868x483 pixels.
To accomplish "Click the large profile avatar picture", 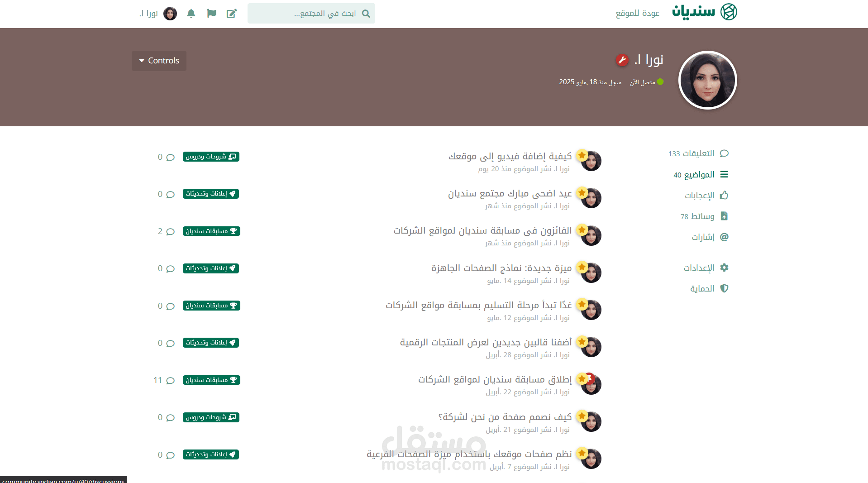I will pyautogui.click(x=708, y=80).
